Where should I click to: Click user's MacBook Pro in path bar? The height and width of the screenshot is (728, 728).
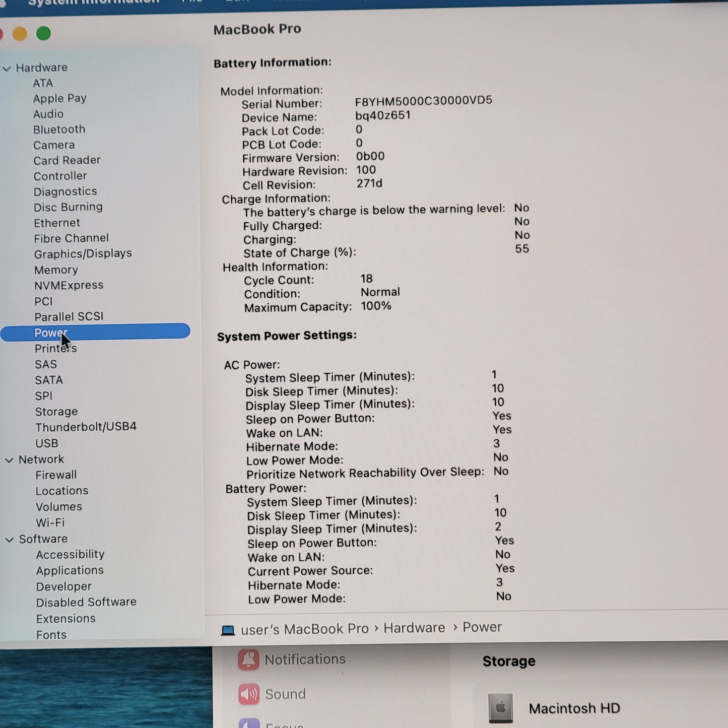point(305,629)
